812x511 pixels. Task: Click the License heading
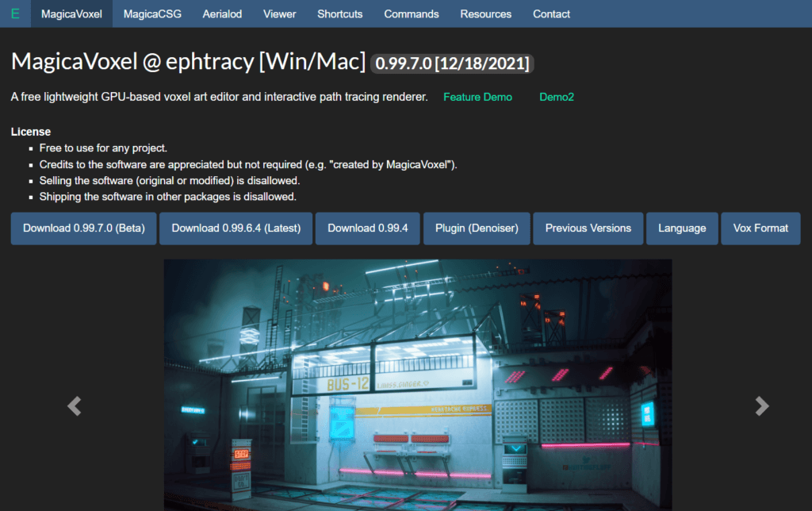coord(31,132)
